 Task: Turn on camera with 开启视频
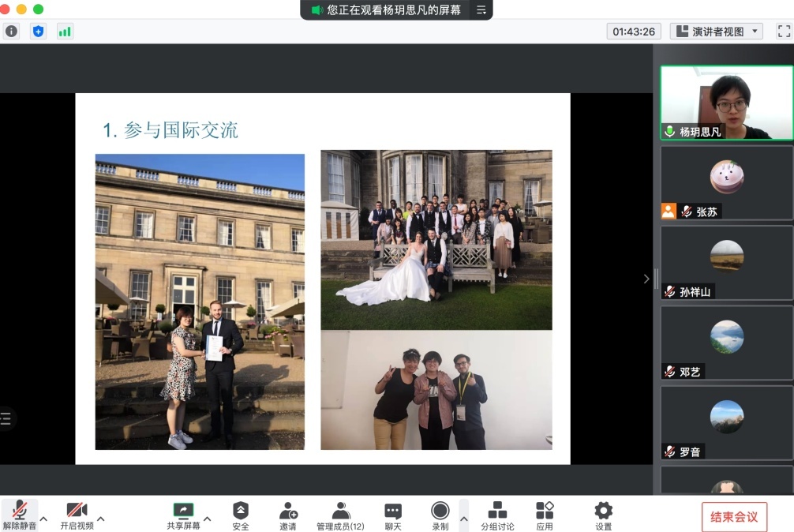(77, 515)
